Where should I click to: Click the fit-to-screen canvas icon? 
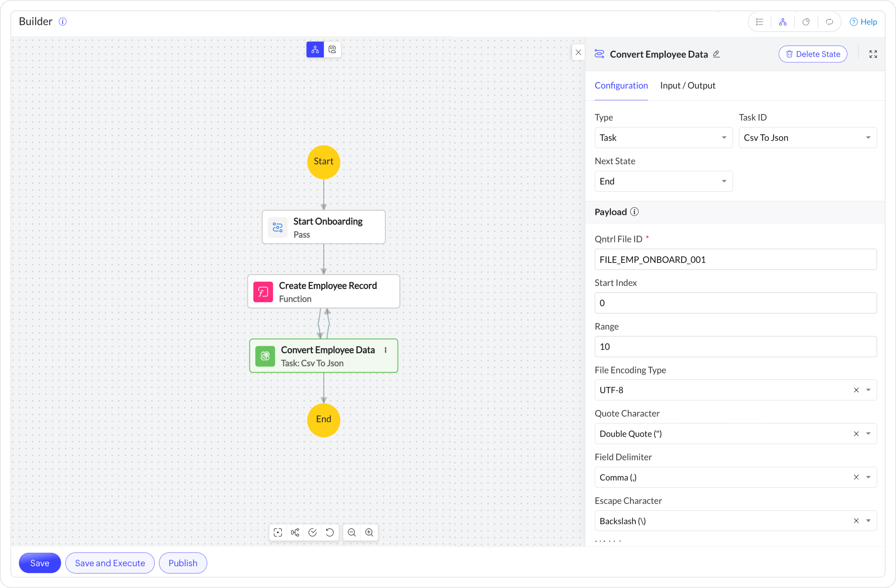click(278, 532)
